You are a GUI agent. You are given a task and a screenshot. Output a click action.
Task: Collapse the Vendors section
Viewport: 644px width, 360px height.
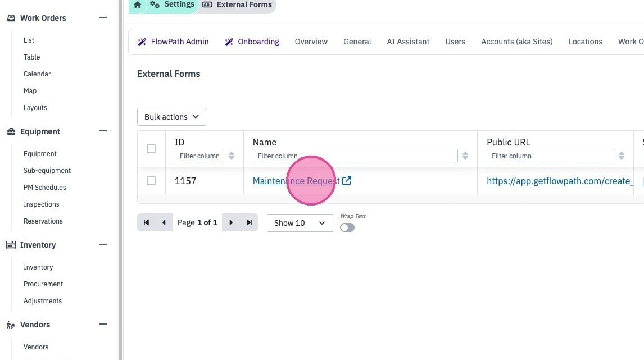(x=103, y=324)
